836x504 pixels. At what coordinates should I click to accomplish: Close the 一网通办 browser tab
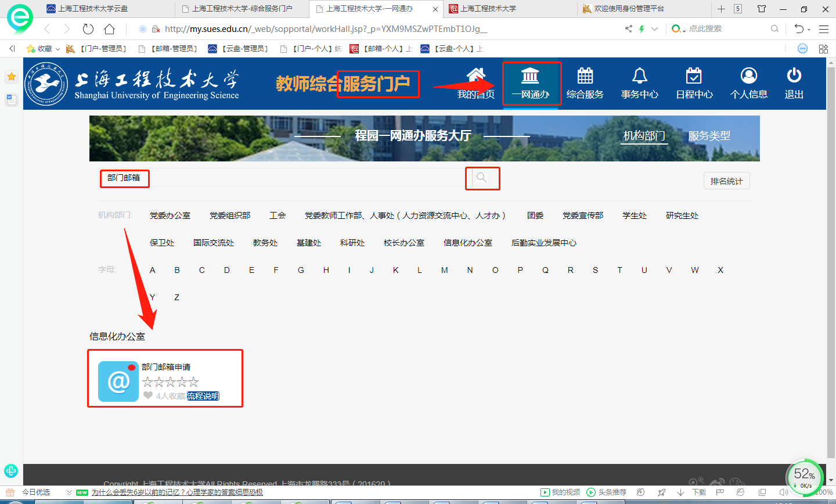point(435,9)
